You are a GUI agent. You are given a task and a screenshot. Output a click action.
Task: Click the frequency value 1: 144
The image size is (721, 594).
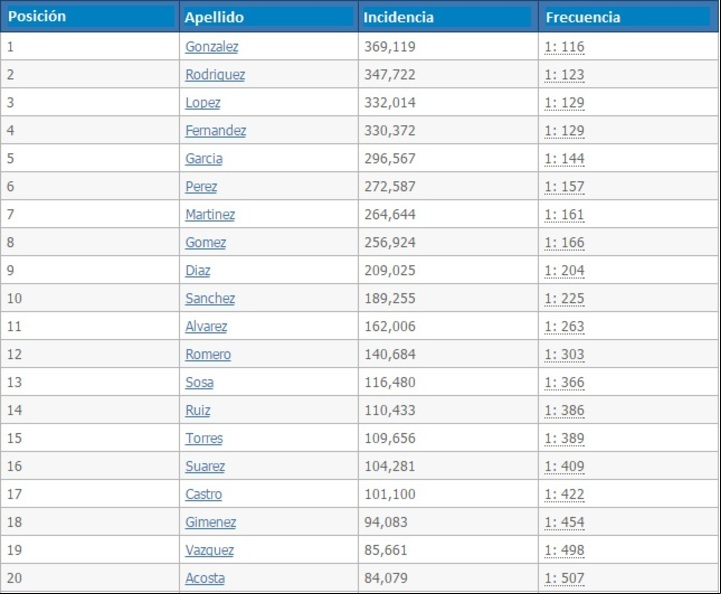pyautogui.click(x=564, y=159)
